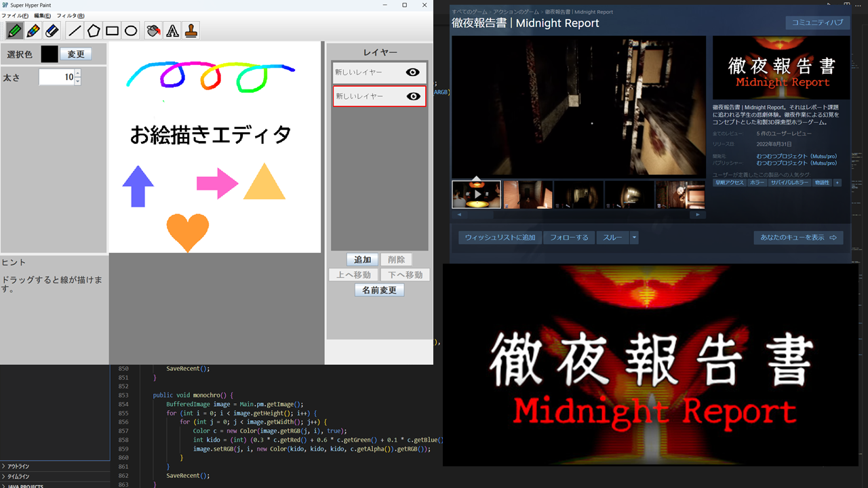Click the ホラー tag
This screenshot has width=868, height=488.
(757, 182)
